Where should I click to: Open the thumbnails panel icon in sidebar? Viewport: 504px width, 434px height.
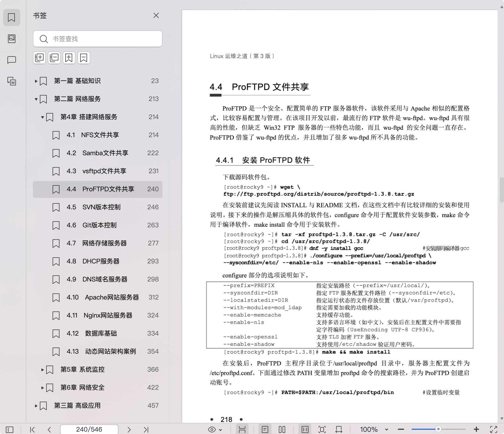pos(11,39)
